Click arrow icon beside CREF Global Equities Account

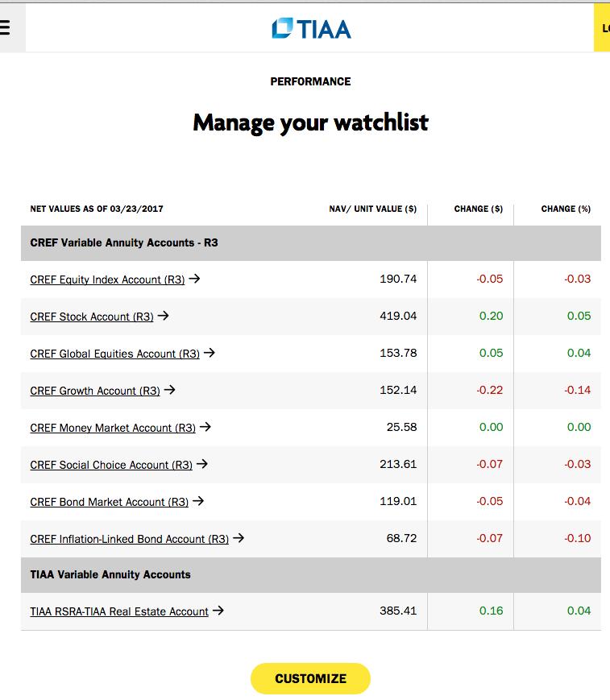click(x=210, y=353)
